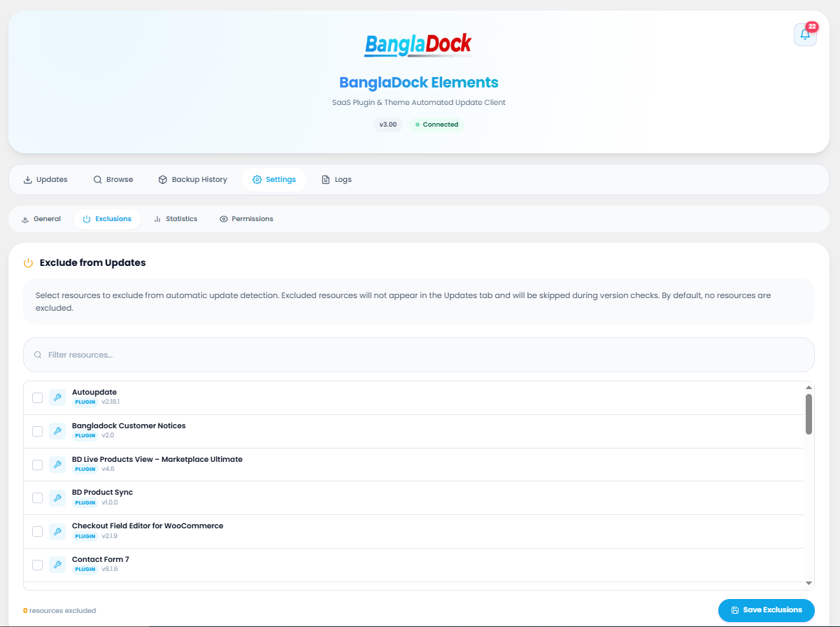This screenshot has width=840, height=627.
Task: Click the v4.6 version label
Action: (x=108, y=469)
